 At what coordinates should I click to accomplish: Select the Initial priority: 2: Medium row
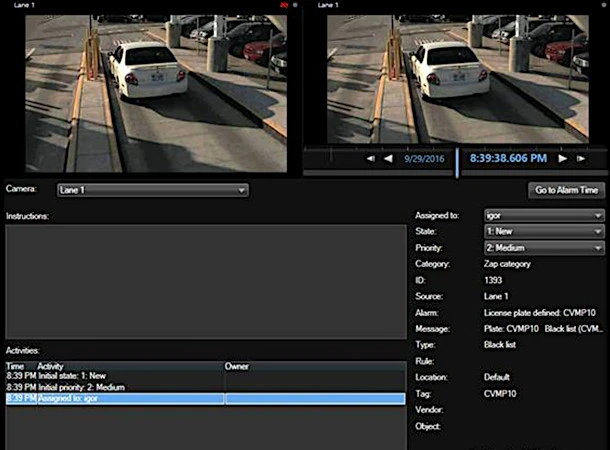(x=205, y=387)
